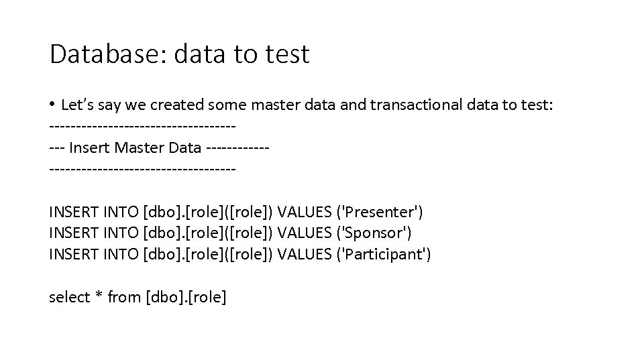The width and height of the screenshot is (644, 362).
Task: Click the slide title "Database: data to test"
Action: pos(179,54)
